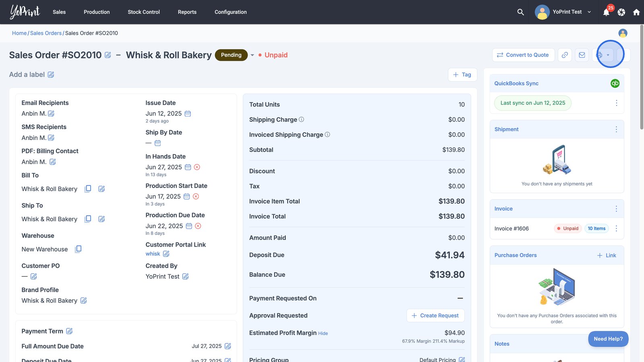The width and height of the screenshot is (644, 362).
Task: Open Invoice #1606 three-dot options menu
Action: (616, 228)
